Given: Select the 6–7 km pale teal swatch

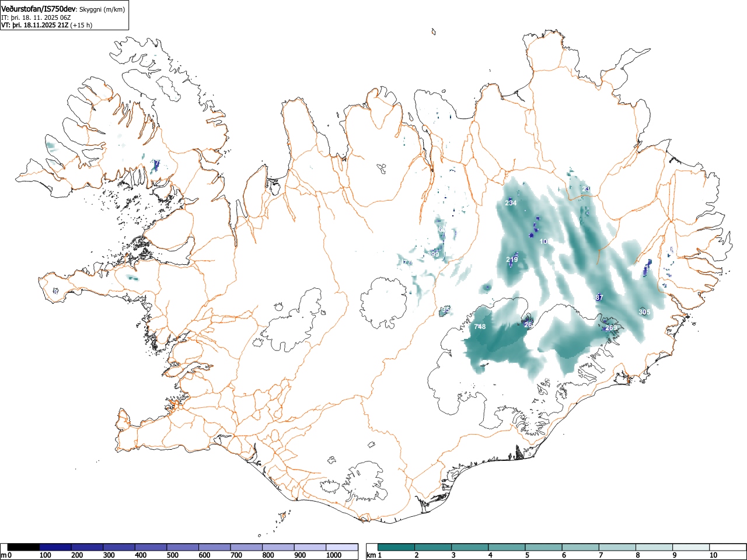Looking at the screenshot, I should click(x=580, y=547).
